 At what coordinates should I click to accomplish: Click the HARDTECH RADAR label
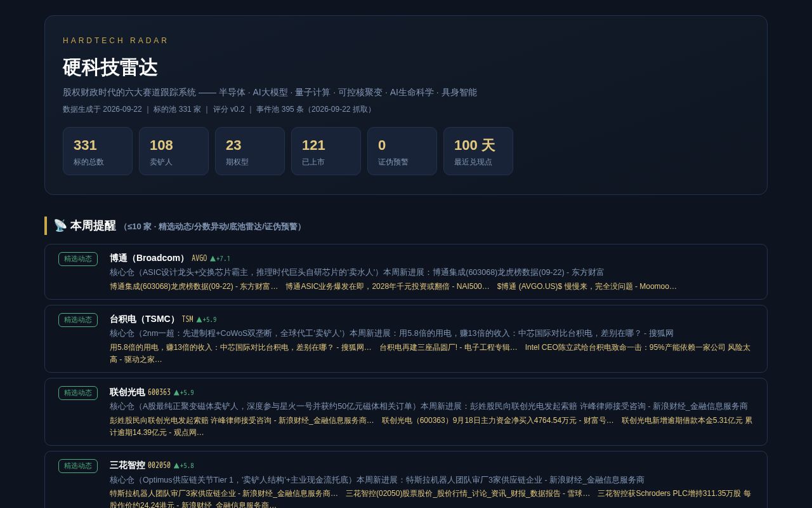pos(115,41)
